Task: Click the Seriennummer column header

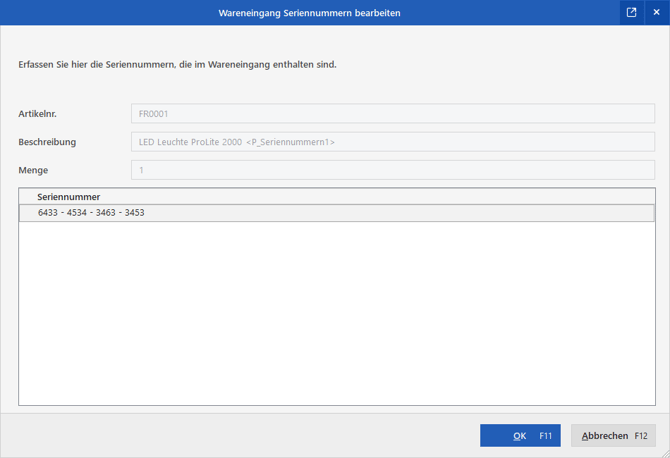Action: (x=68, y=197)
